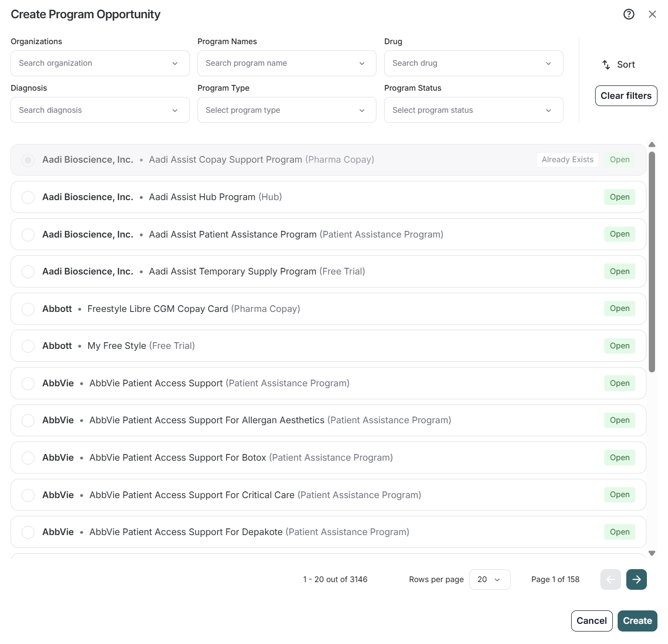
Task: Click the Cancel button
Action: pos(592,621)
